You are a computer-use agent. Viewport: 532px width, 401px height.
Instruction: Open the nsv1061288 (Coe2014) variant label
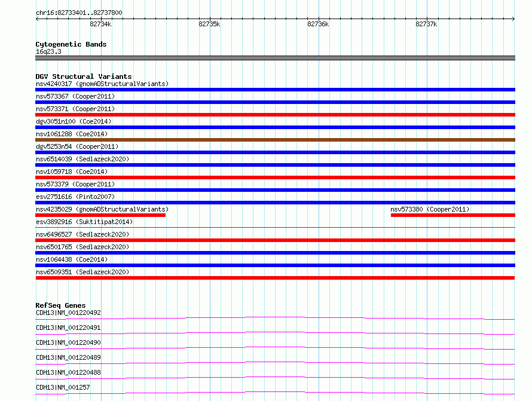click(x=72, y=134)
